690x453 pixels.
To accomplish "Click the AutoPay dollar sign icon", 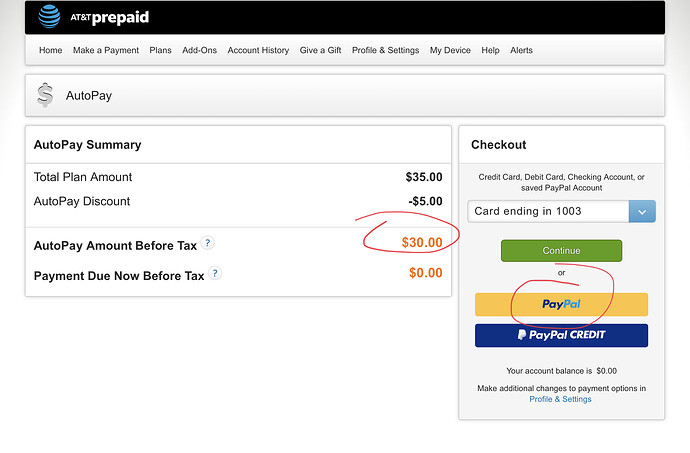I will click(45, 95).
